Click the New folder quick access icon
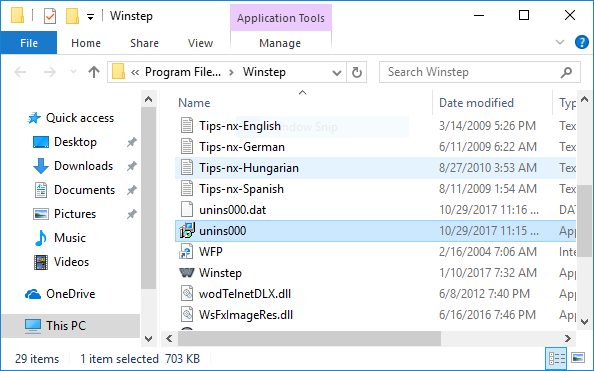This screenshot has height=371, width=594. pos(72,16)
